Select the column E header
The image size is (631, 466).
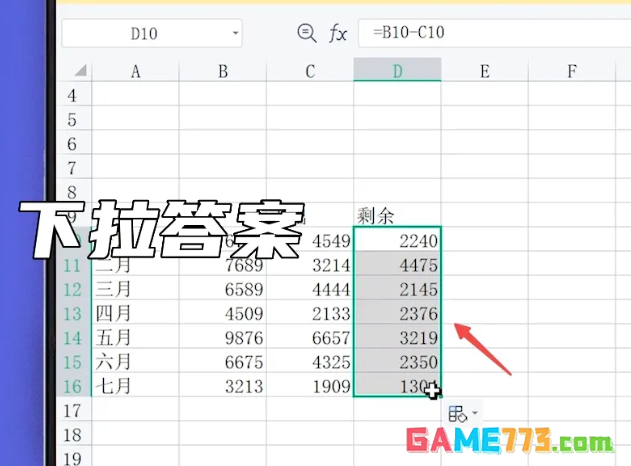pos(484,71)
